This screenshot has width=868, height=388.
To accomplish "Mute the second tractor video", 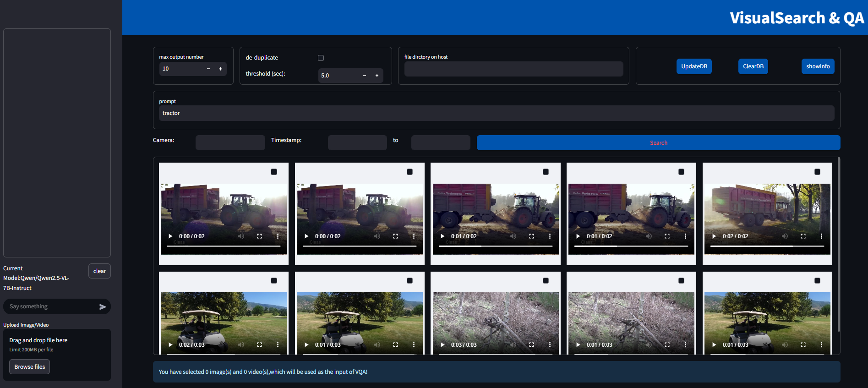I will tap(377, 236).
